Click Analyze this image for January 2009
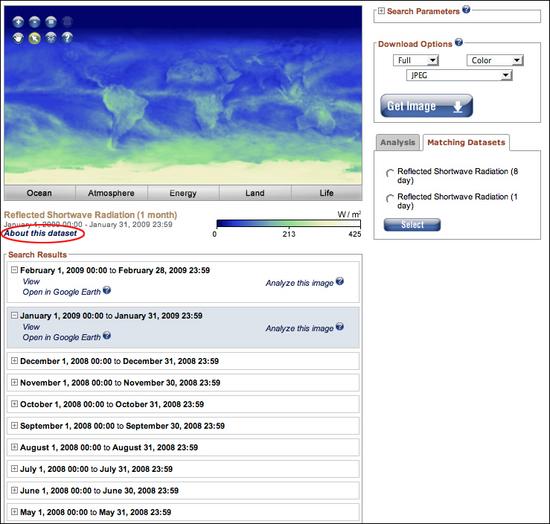This screenshot has width=550, height=524. click(x=300, y=328)
